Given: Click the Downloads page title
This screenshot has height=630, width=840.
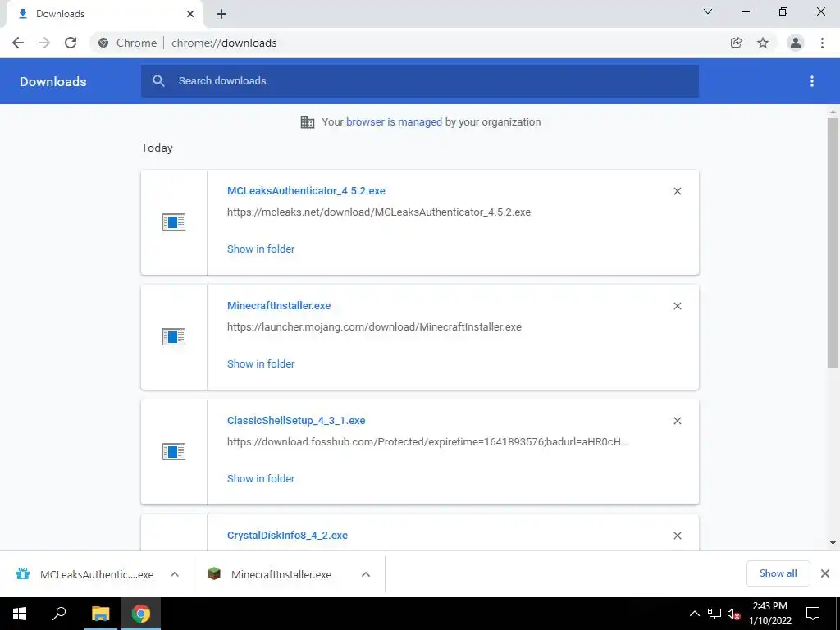Looking at the screenshot, I should (x=53, y=81).
